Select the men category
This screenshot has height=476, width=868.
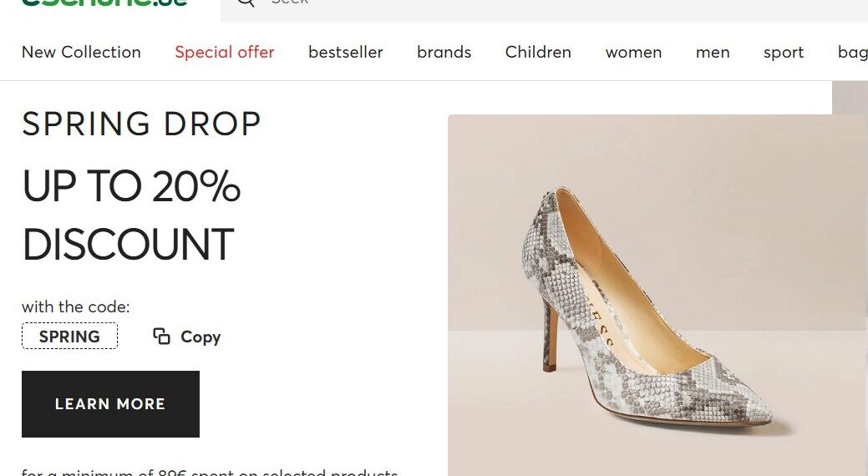coord(713,52)
